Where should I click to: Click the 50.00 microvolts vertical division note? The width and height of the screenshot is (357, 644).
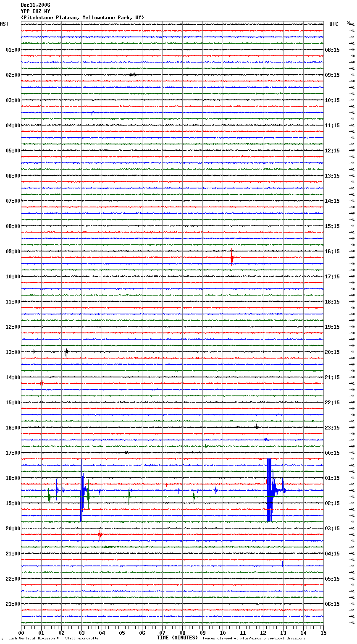click(x=53, y=638)
